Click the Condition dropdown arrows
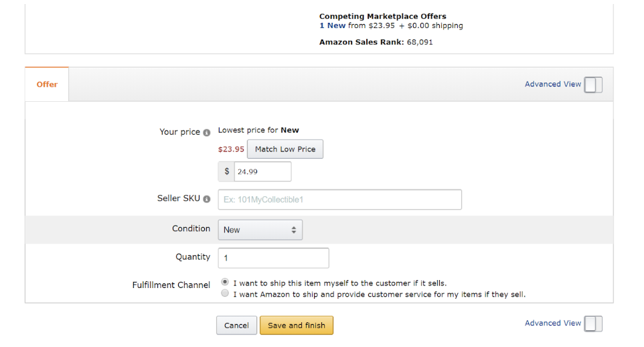This screenshot has width=644, height=347. (x=294, y=230)
